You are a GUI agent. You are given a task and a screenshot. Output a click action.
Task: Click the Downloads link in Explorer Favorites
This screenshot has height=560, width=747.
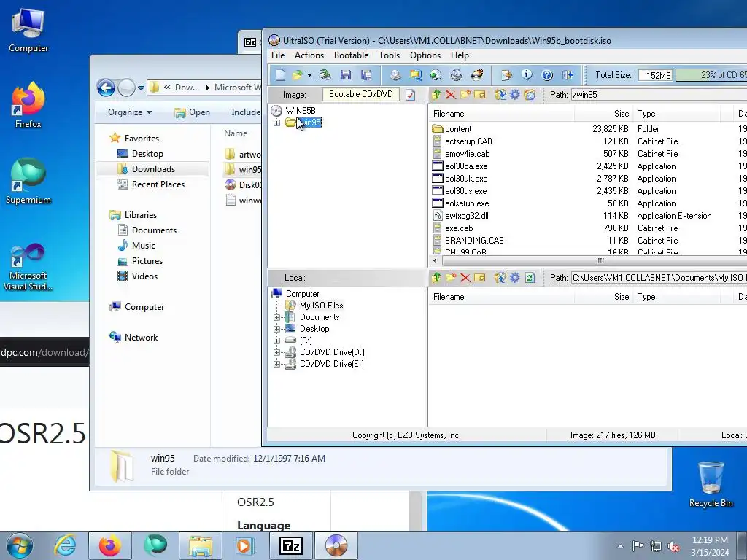[153, 169]
